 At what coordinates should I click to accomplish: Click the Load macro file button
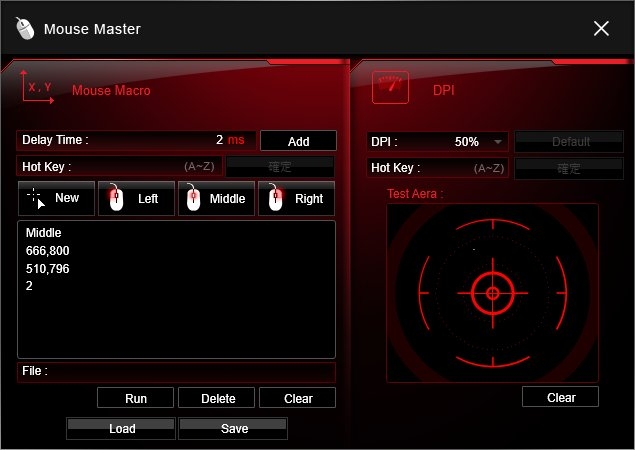(121, 428)
